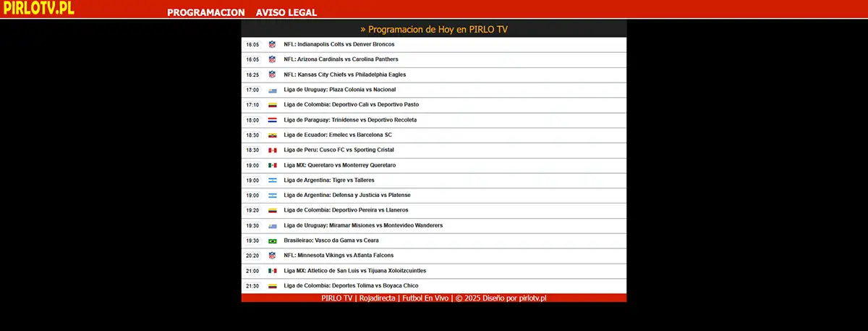
Task: Click Brazil flag beside Vasco da Gama vs Ceara
Action: point(273,241)
